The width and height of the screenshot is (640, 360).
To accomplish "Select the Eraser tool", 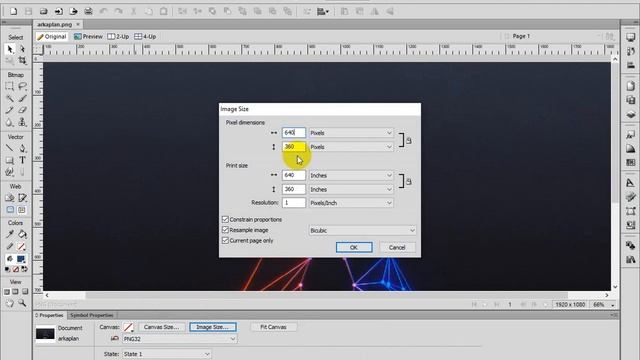I will click(22, 110).
